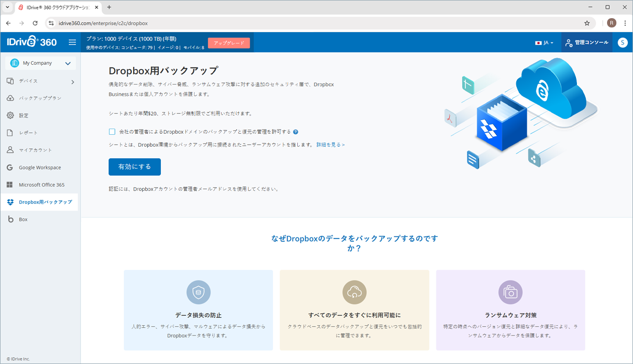Open バックアップブラン via its cloud icon
The height and width of the screenshot is (364, 633).
[10, 97]
